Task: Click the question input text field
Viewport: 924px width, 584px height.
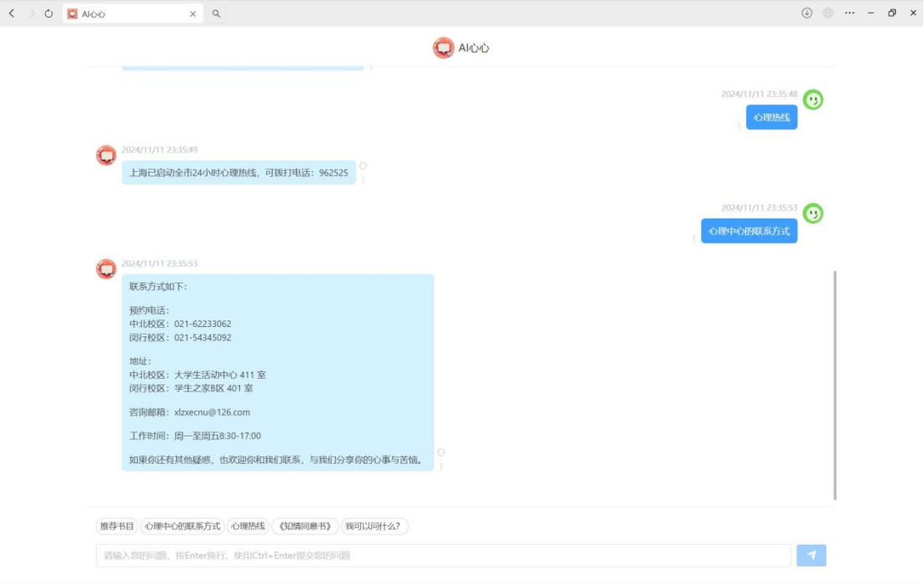Action: click(x=443, y=556)
